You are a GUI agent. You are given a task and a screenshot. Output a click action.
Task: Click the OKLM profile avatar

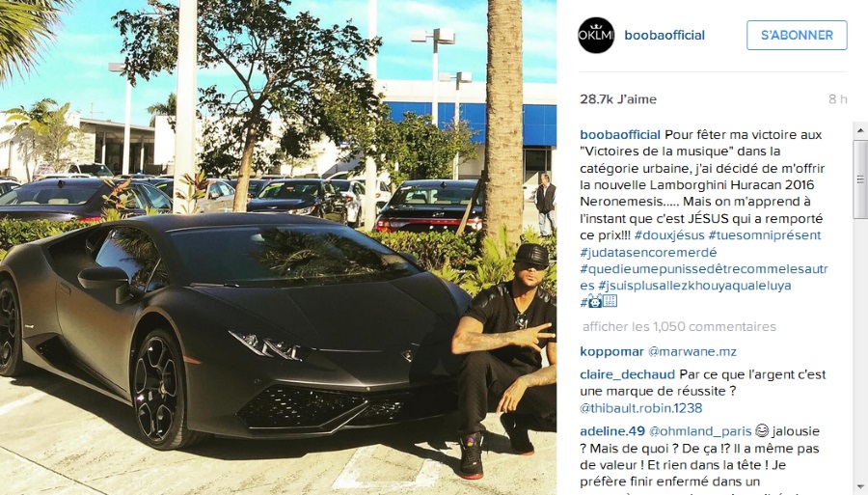pyautogui.click(x=596, y=35)
